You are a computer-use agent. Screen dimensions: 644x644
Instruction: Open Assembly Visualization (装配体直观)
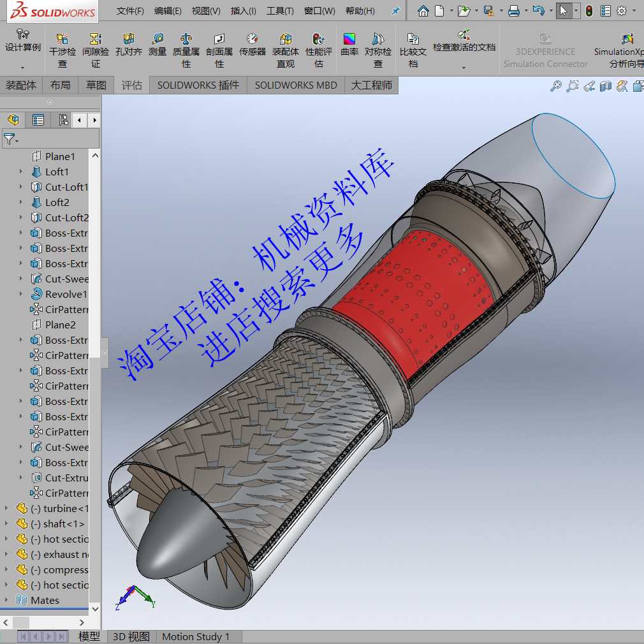click(286, 50)
